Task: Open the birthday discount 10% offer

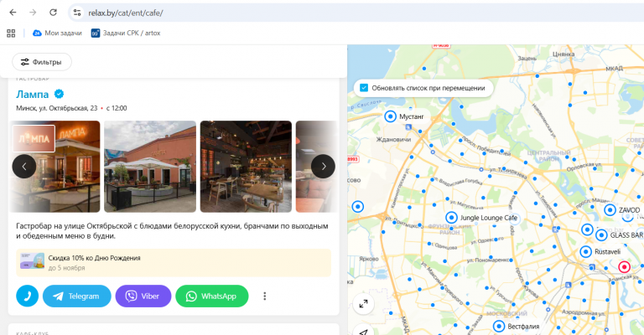Action: click(x=174, y=263)
